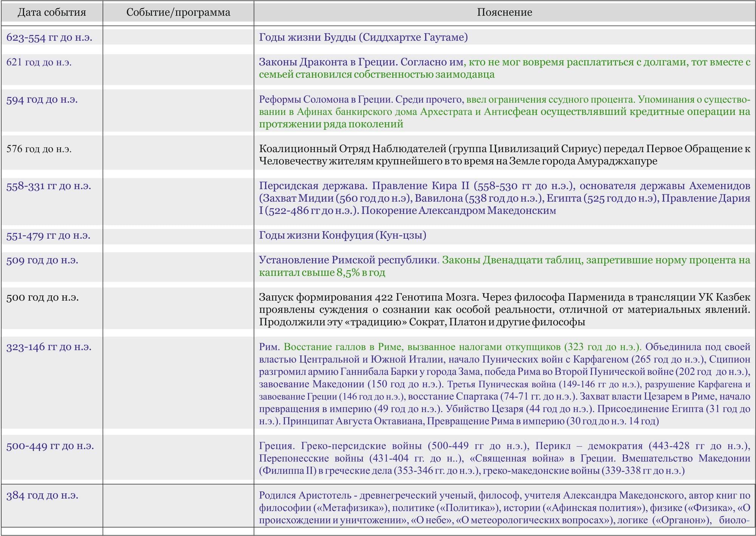Click the explanation starting 'Запуск формирования 422 Генотипа Мозга'
Screen dimensions: 756x536
[x=505, y=310]
